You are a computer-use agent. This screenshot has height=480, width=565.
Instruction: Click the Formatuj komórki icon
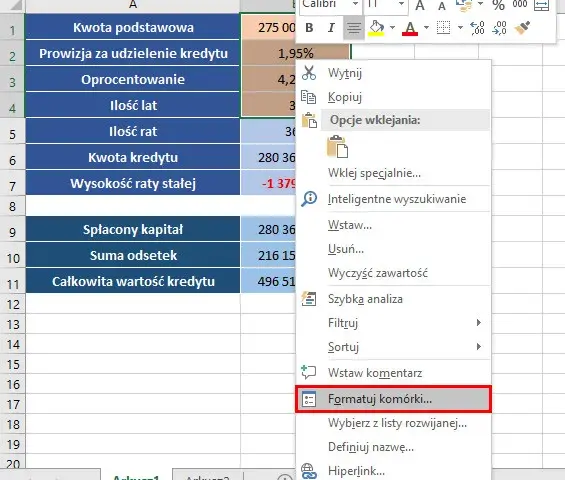(x=309, y=399)
